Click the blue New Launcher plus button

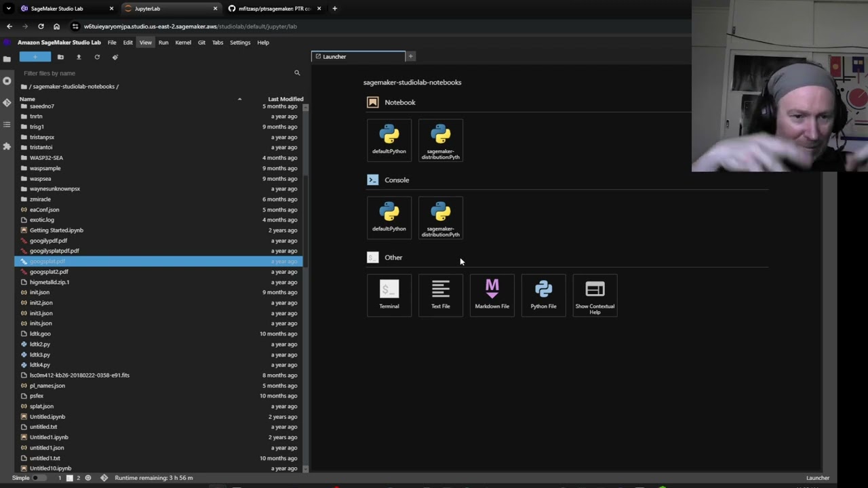coord(35,57)
